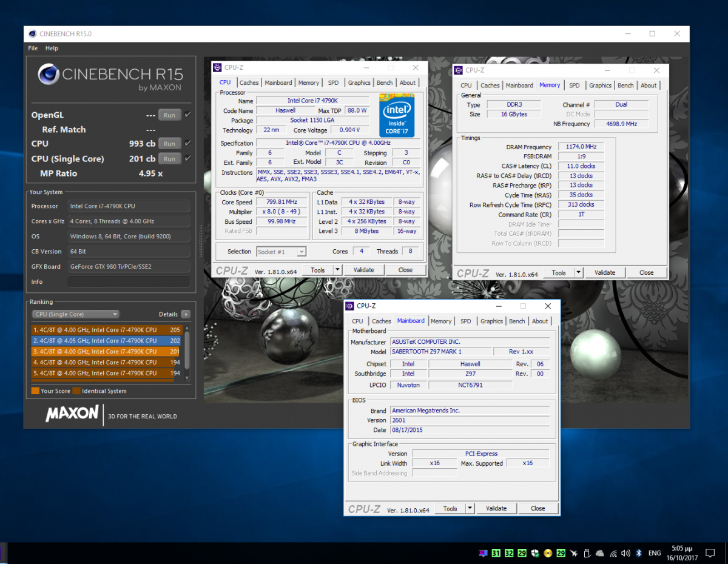
Task: Click the SABERTOOTH Z97 MARK 1 model field
Action: 440,352
